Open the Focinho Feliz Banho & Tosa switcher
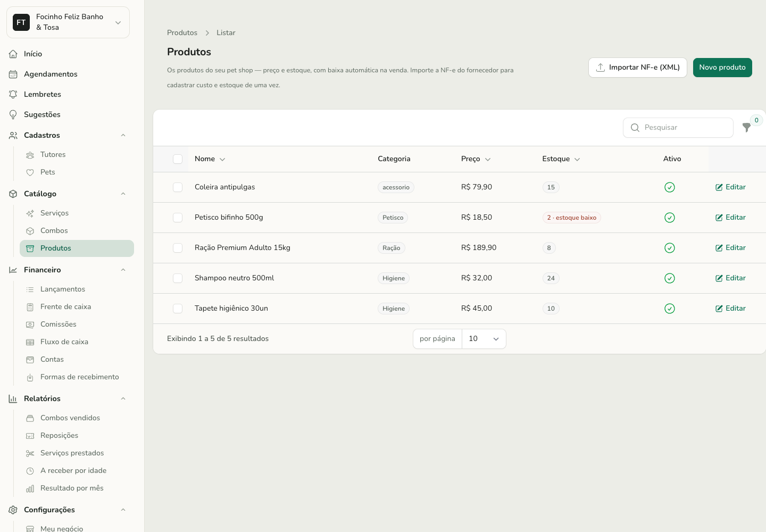 pyautogui.click(x=68, y=22)
